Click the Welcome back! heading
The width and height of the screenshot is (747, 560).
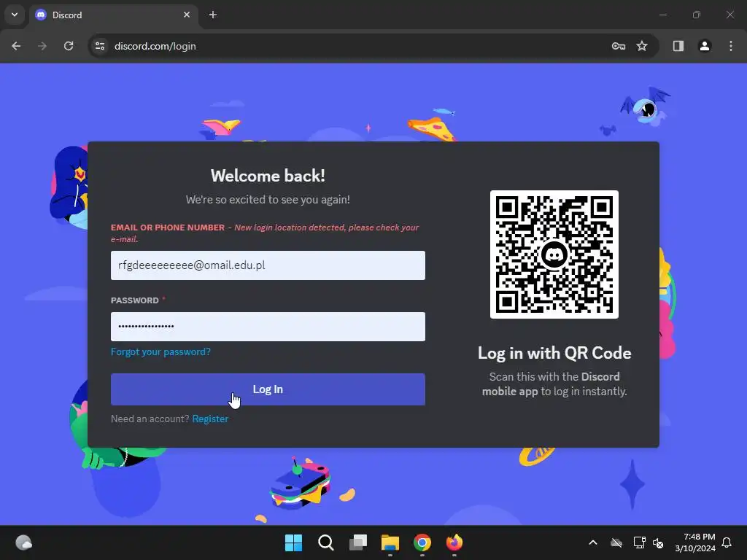(268, 176)
